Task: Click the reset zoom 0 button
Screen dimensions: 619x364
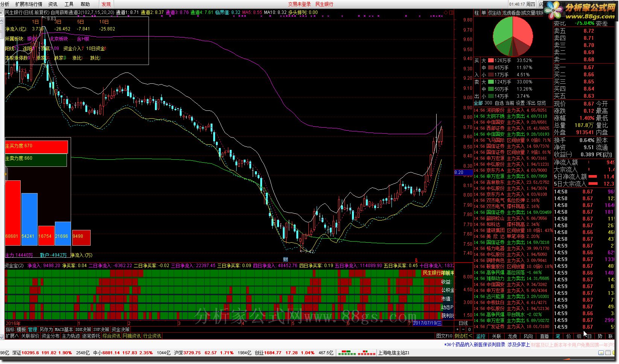Action: point(469,329)
